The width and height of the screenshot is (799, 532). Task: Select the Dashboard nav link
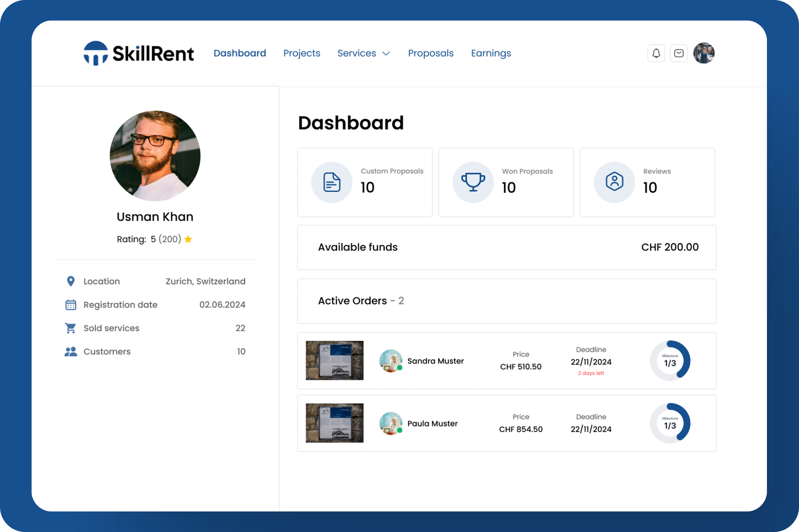[x=240, y=53]
